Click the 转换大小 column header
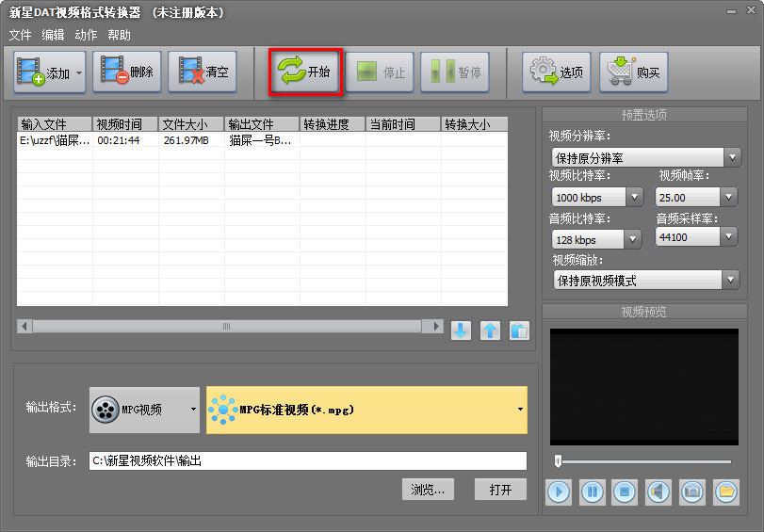This screenshot has width=764, height=532. pos(474,124)
